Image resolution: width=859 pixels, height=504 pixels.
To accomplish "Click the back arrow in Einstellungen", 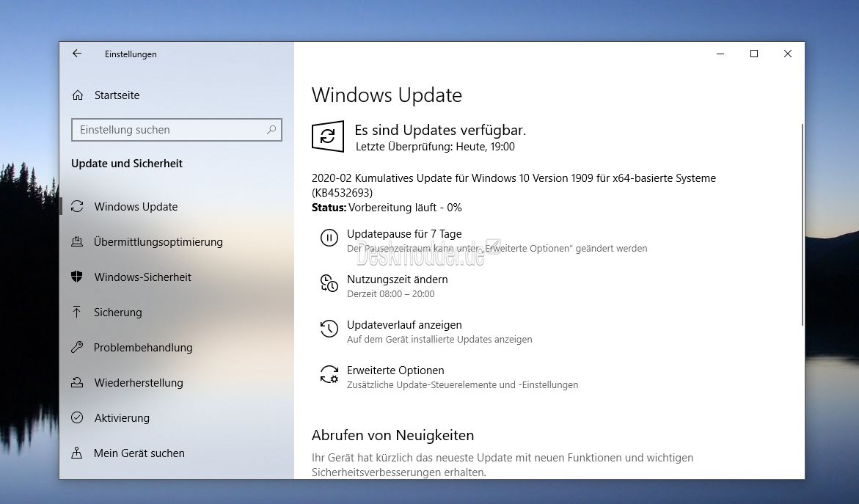I will (77, 54).
